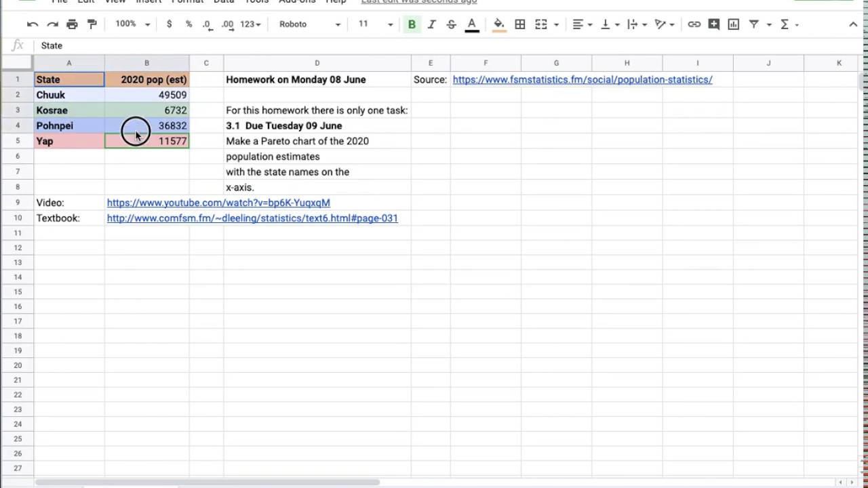Open the Data menu
The width and height of the screenshot is (868, 488).
tap(224, 2)
